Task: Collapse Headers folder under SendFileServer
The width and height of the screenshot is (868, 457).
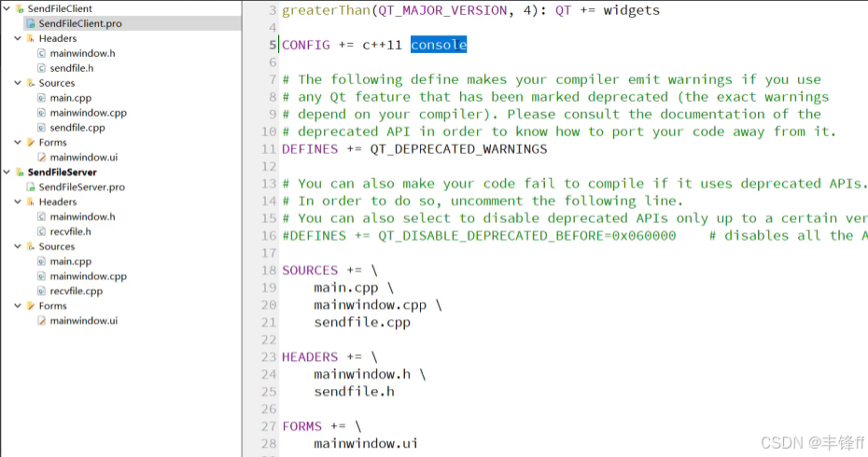Action: pos(18,202)
